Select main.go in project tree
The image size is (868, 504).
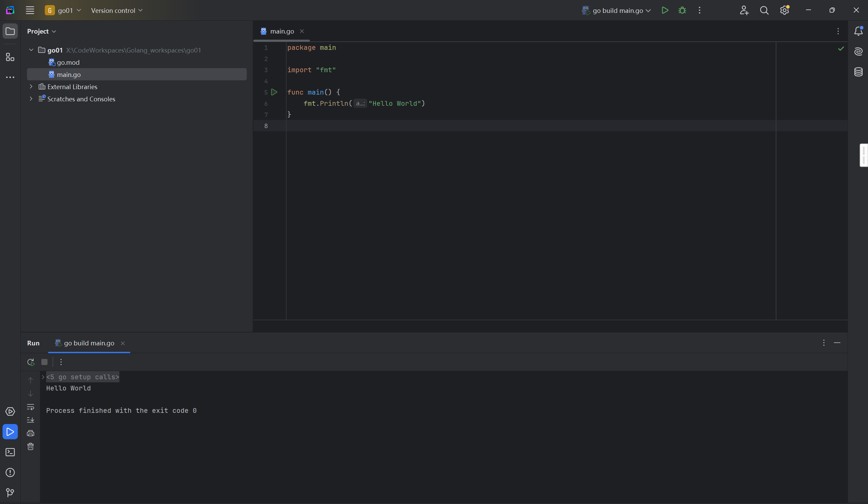[137, 74]
